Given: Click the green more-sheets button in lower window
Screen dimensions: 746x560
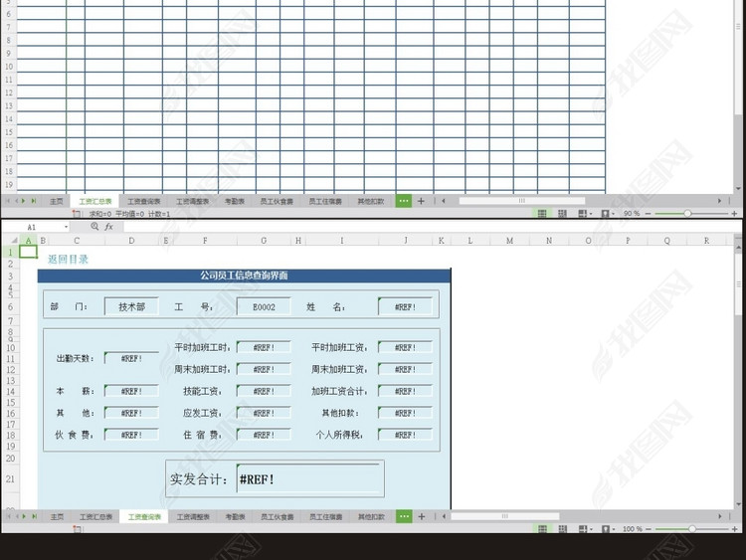Looking at the screenshot, I should [x=403, y=517].
